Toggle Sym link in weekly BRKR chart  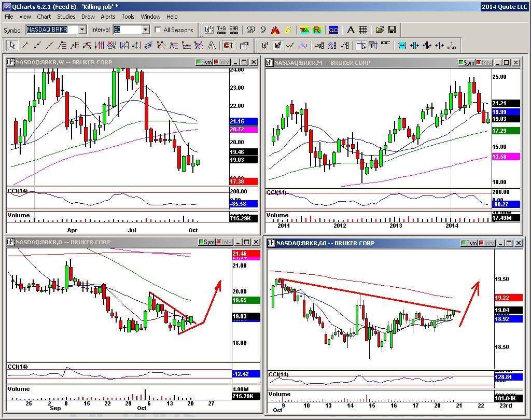(204, 62)
